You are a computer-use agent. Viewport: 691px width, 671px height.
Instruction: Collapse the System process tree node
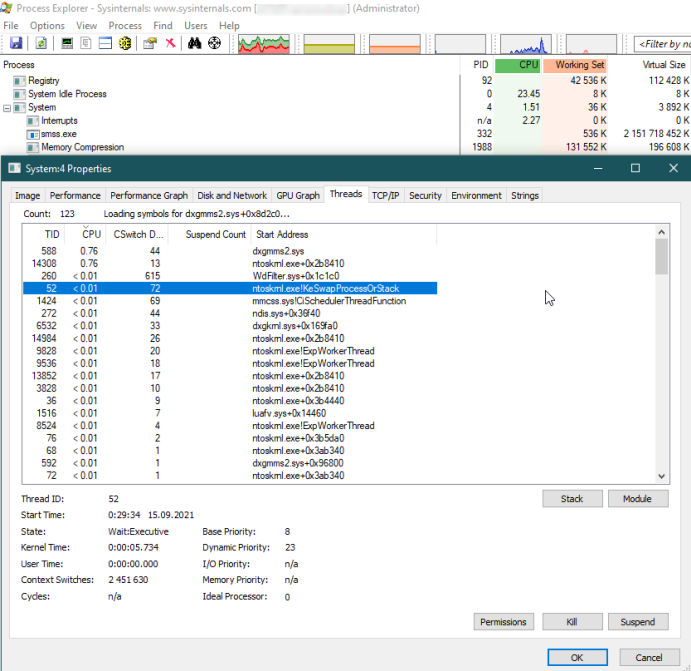pyautogui.click(x=7, y=108)
